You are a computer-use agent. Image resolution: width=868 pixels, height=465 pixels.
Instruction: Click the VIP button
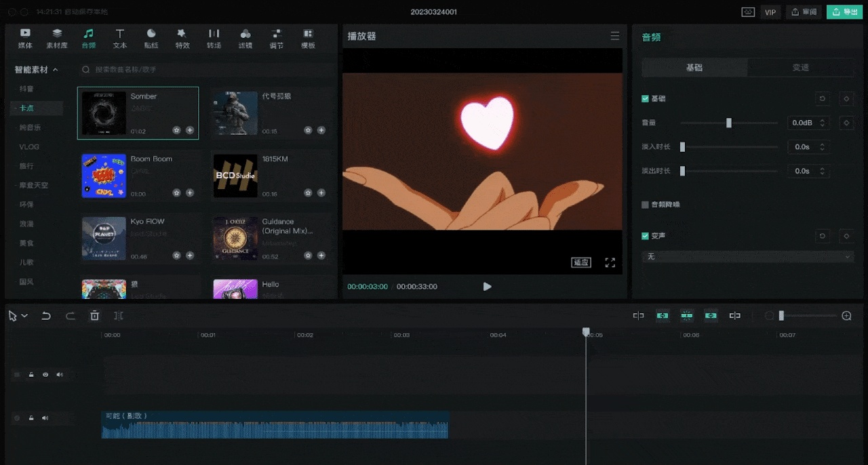point(770,12)
